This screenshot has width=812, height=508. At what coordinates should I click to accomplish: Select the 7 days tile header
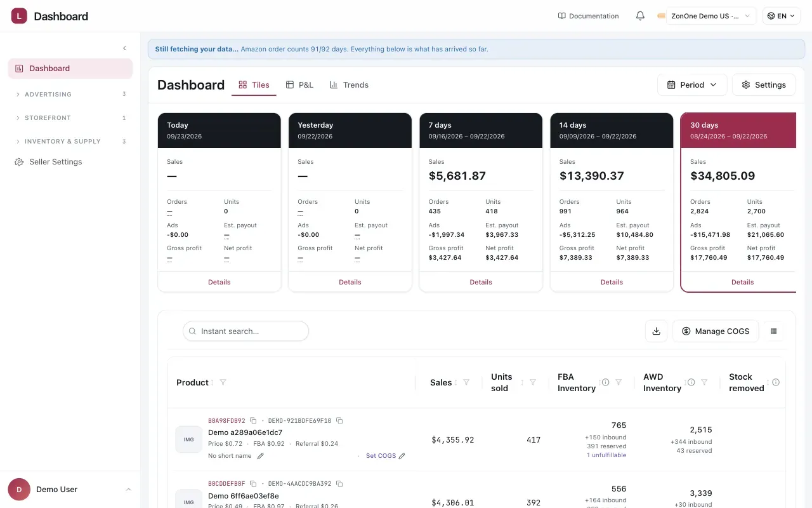click(481, 131)
